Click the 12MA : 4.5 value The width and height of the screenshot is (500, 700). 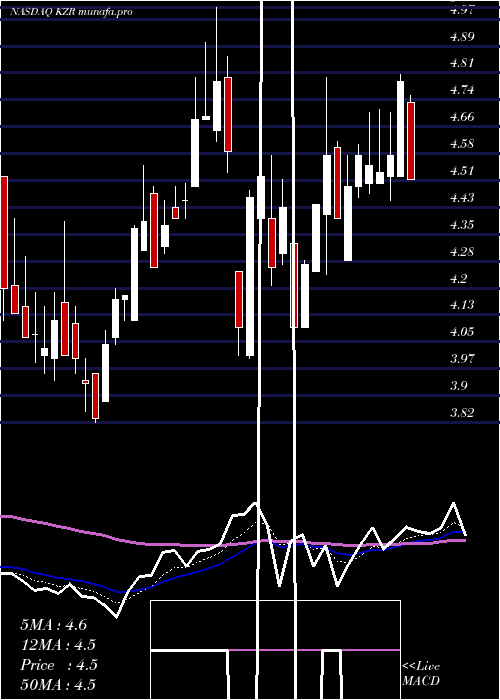tap(58, 645)
